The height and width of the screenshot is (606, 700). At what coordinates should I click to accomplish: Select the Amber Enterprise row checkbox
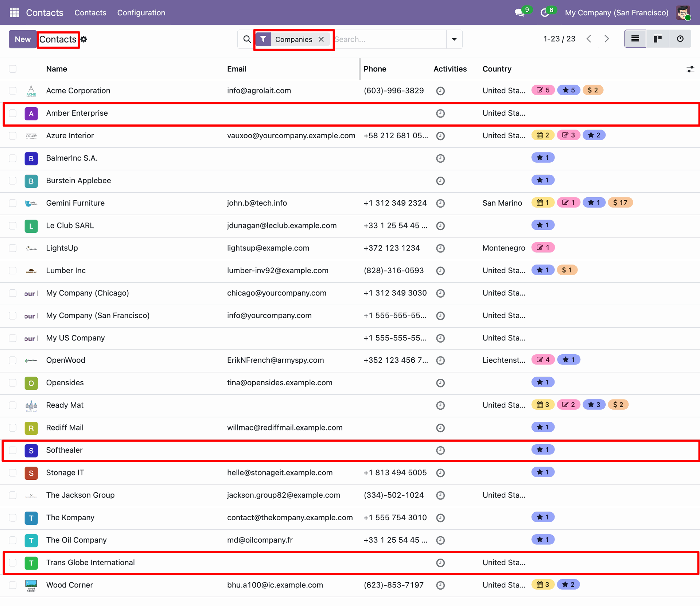[13, 113]
